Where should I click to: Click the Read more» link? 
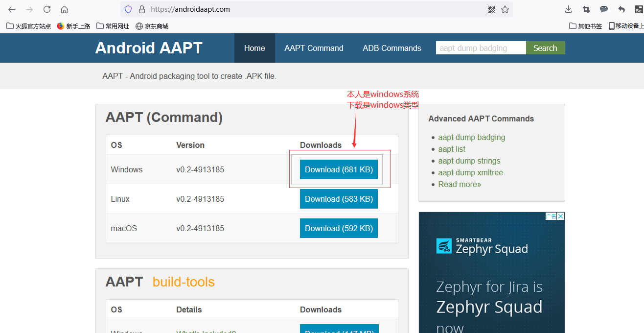[x=459, y=184]
